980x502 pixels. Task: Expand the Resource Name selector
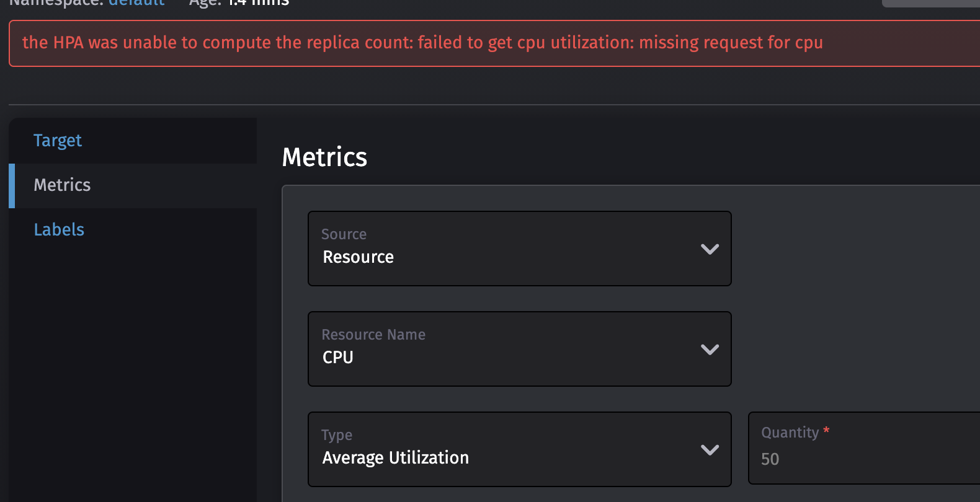(x=519, y=349)
